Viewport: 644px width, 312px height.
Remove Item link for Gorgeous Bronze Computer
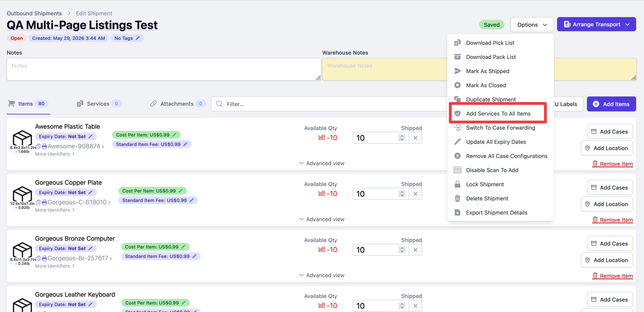point(613,276)
